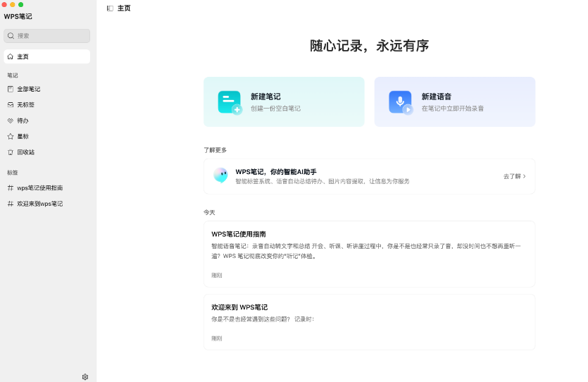Screen dimensions: 588x382
Task: Click the 今天 heading
Action: 209,212
